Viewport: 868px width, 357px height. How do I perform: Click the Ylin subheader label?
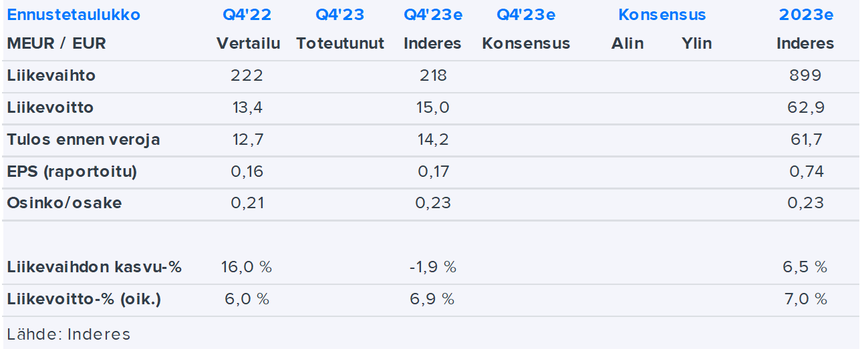697,44
